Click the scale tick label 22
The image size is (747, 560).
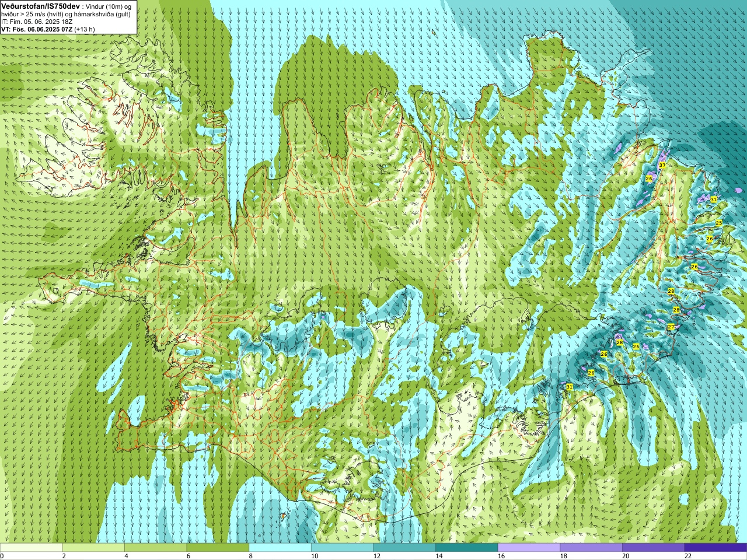click(688, 556)
